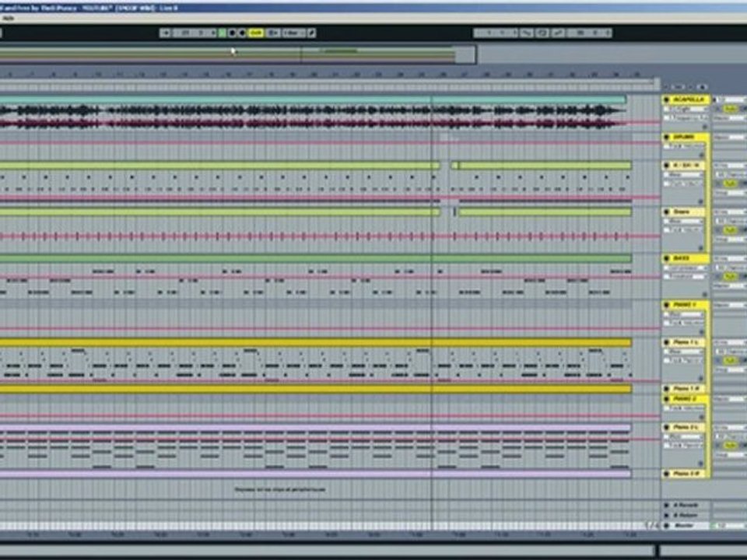Image resolution: width=747 pixels, height=560 pixels.
Task: Unfold the Piano 1 R track
Action: point(666,389)
